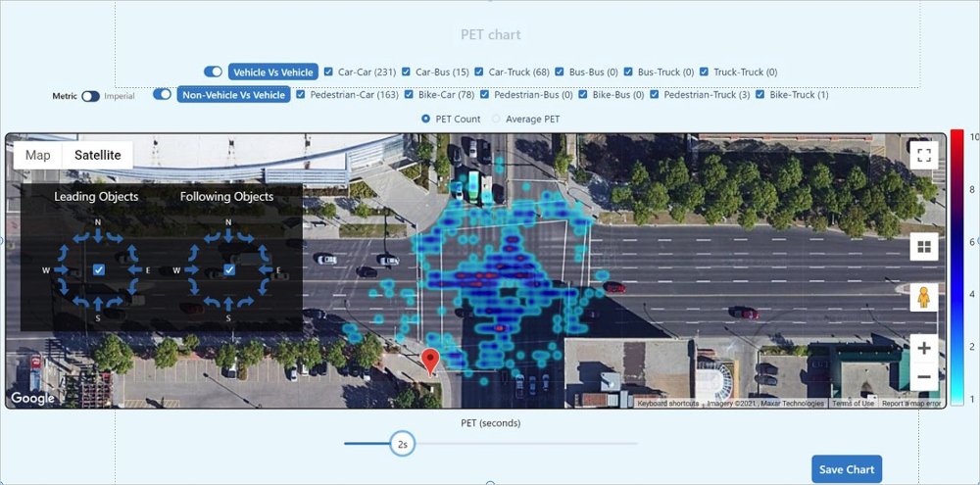Following Objects: click east-pointing curved arrow beside S
This screenshot has width=980, height=485.
point(246,302)
